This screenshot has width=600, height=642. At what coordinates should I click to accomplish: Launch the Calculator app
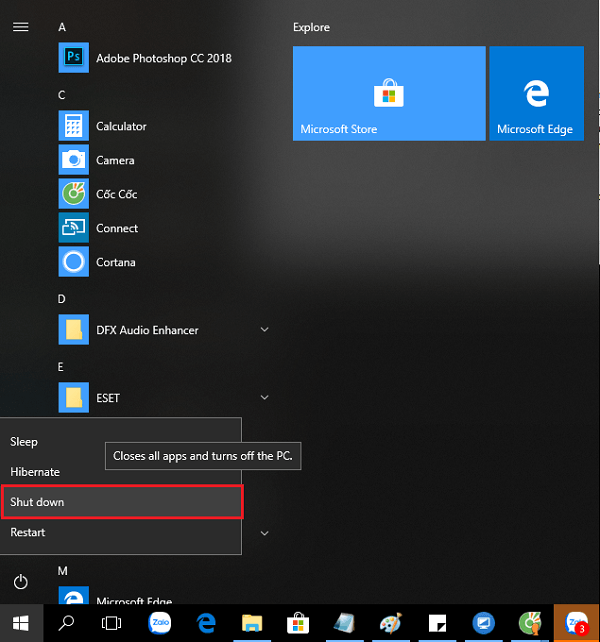click(x=120, y=127)
